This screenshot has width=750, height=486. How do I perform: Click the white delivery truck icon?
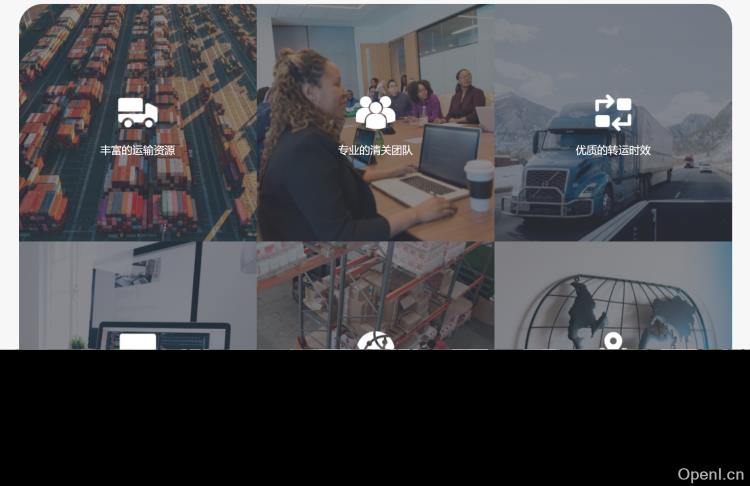[x=138, y=113]
